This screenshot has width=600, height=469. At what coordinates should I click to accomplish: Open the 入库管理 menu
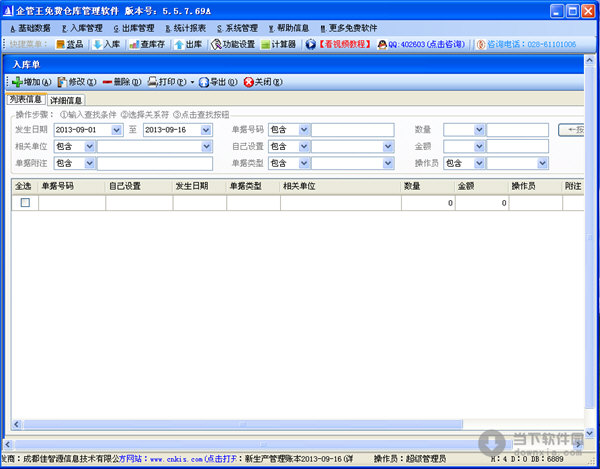[x=82, y=28]
